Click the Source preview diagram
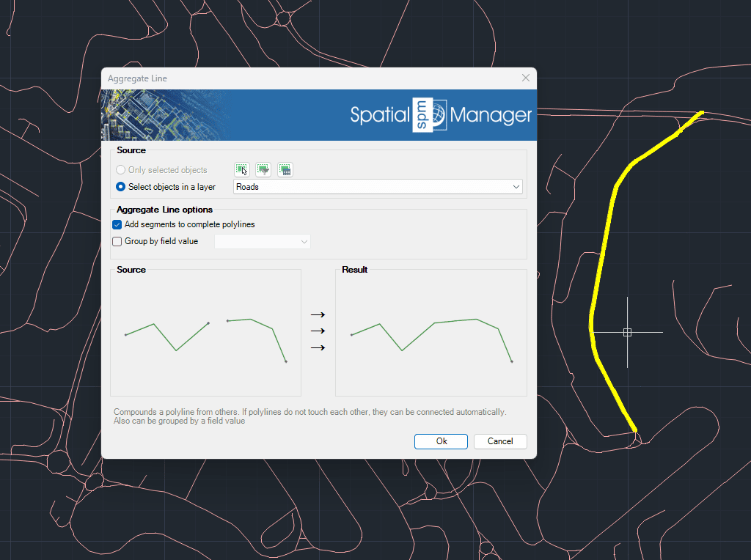The image size is (751, 560). point(205,333)
